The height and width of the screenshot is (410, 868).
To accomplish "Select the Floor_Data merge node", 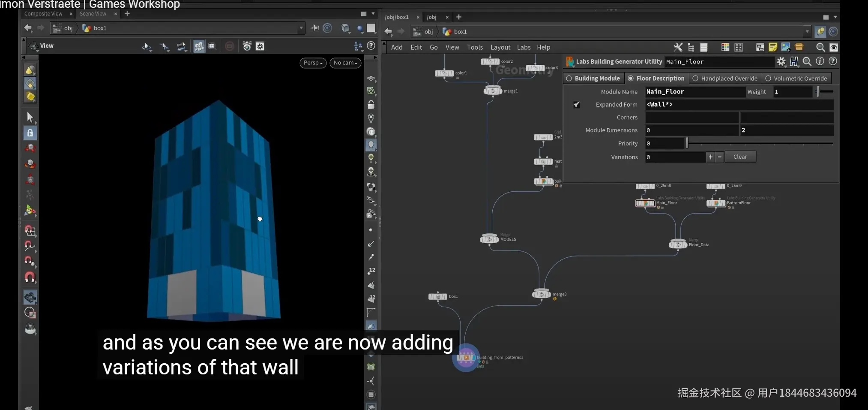I will (x=678, y=244).
